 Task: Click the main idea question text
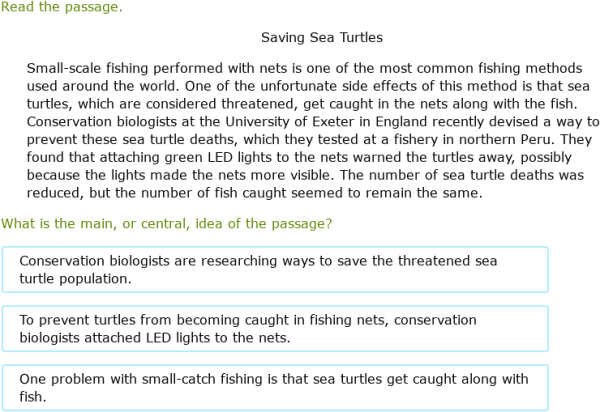pyautogui.click(x=173, y=224)
